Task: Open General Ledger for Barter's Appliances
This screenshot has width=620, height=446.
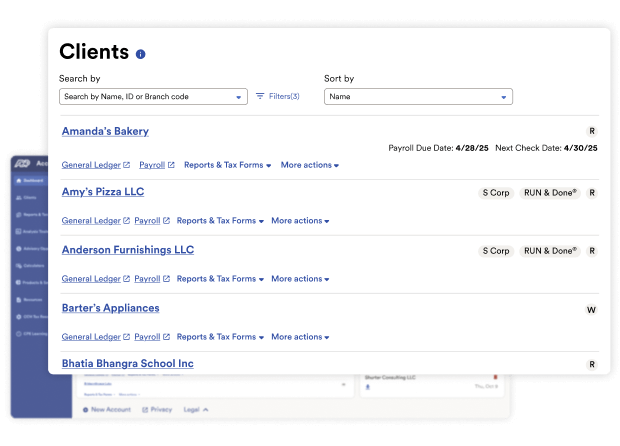Action: pyautogui.click(x=96, y=337)
